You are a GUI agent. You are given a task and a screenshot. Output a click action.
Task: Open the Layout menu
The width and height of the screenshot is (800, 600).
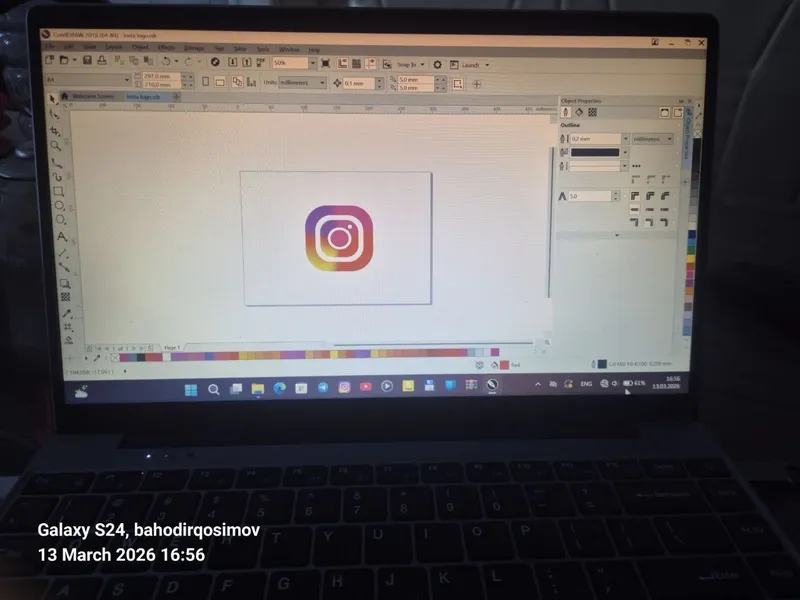click(x=113, y=46)
